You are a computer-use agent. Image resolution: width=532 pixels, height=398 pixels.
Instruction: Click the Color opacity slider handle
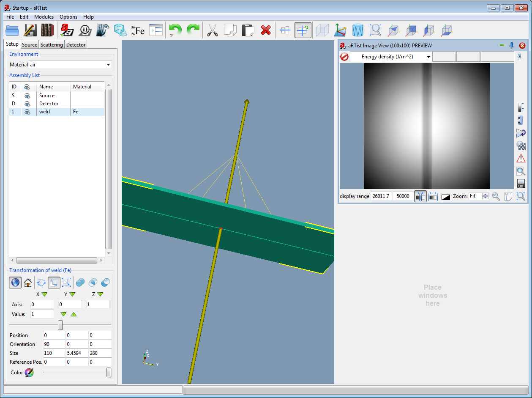pos(109,372)
